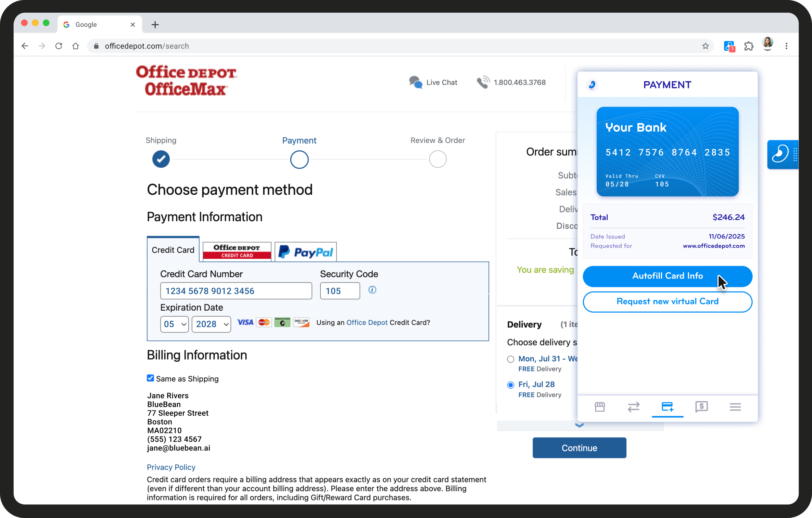
Task: Click the Credit Card Number field
Action: pyautogui.click(x=236, y=291)
